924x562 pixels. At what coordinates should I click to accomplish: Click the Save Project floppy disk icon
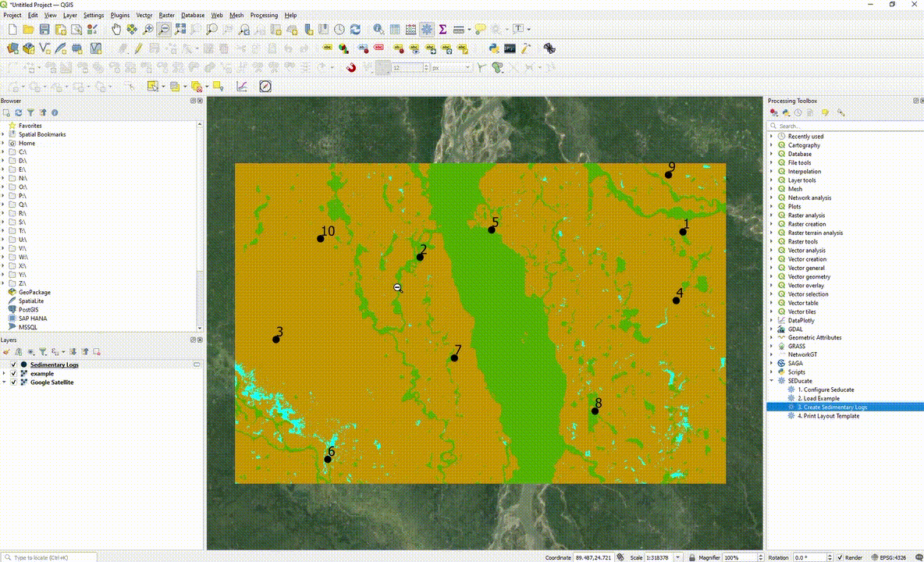tap(44, 29)
